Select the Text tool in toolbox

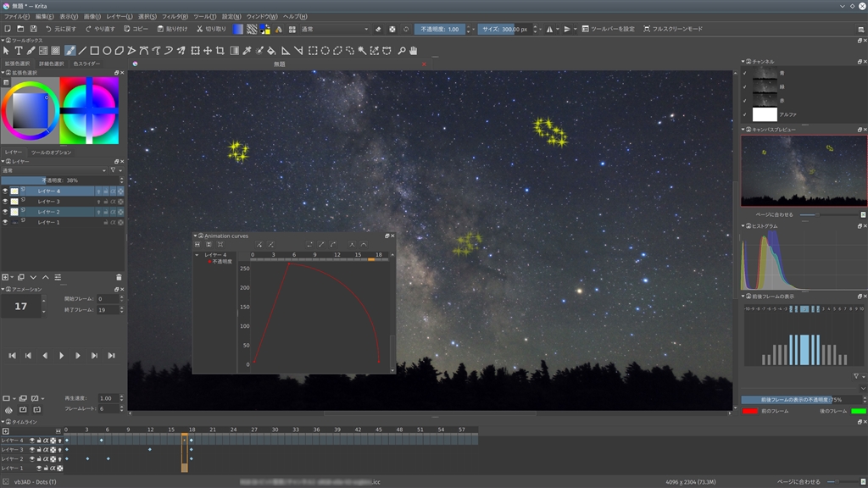point(19,50)
